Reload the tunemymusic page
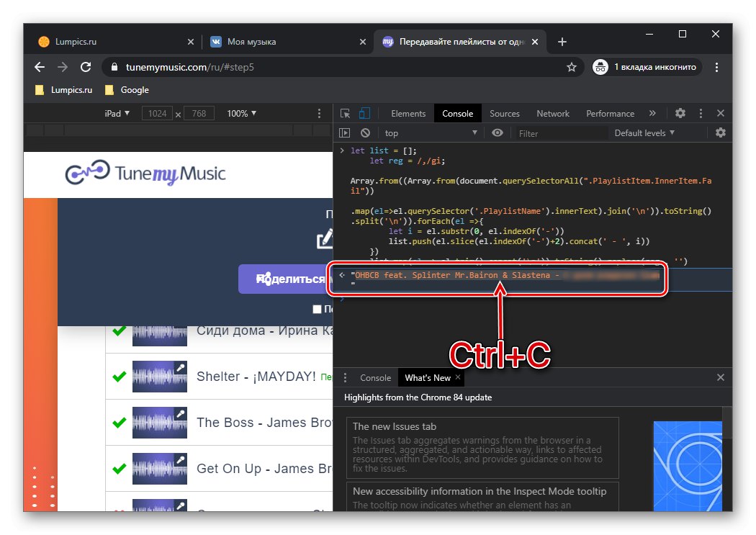Screen dimensions: 756x535 (x=86, y=67)
